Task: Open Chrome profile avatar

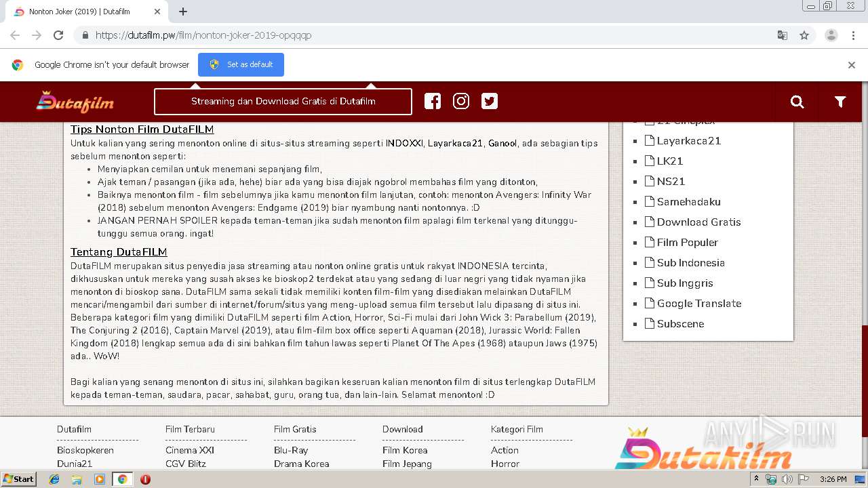Action: point(831,35)
